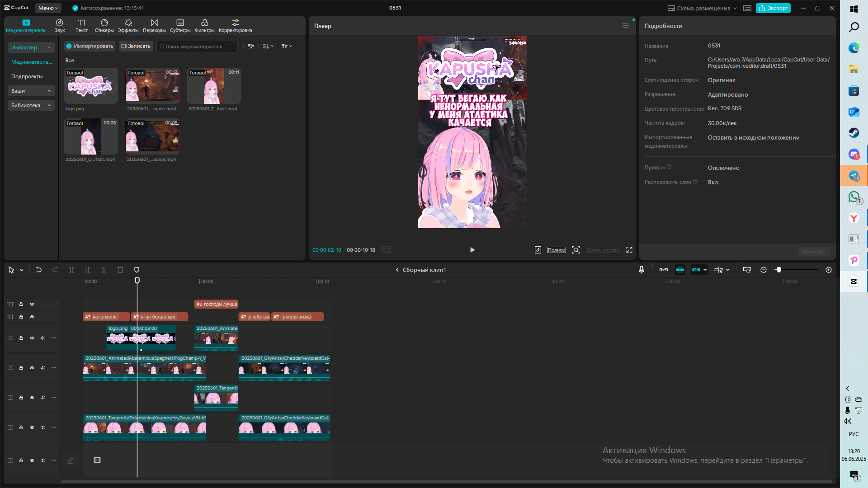Viewport: 868px width, 488px height.
Task: Expand the Библиотека section
Action: point(31,105)
